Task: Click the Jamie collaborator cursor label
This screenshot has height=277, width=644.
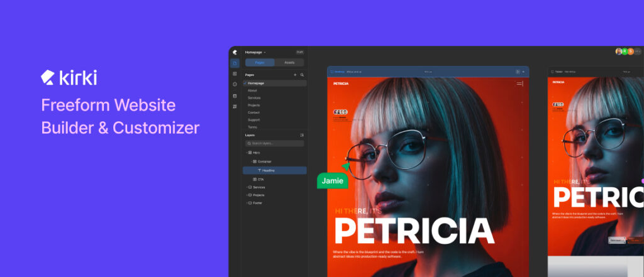Action: (333, 181)
